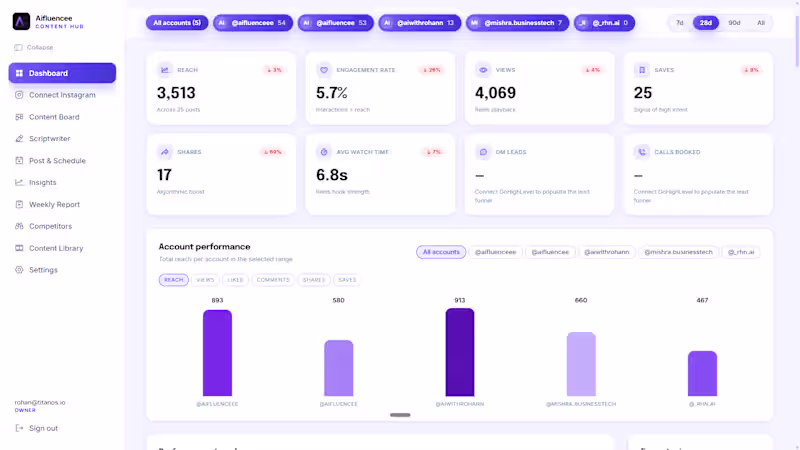Click the Connect Instagram icon
The image size is (800, 450).
click(19, 95)
